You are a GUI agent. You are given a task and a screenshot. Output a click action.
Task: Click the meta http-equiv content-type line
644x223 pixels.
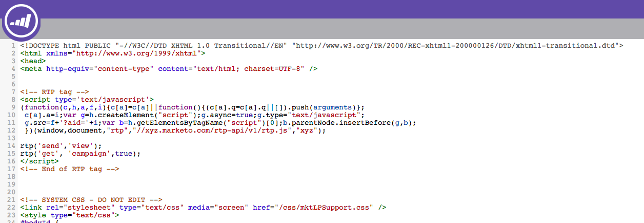169,68
